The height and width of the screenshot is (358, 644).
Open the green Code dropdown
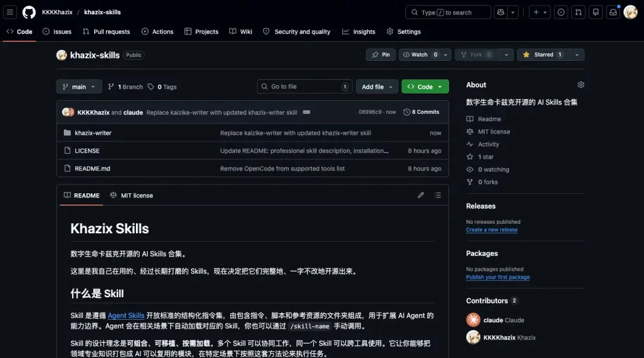tap(425, 87)
